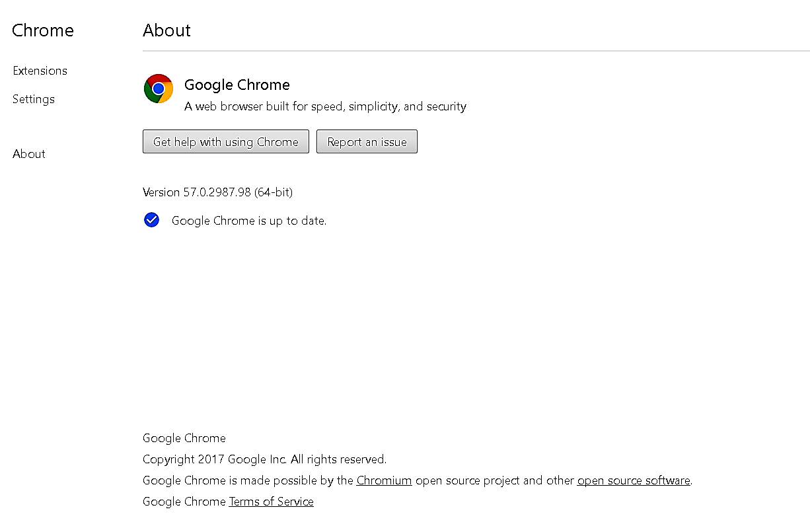Open the Terms of Service link

pos(271,502)
